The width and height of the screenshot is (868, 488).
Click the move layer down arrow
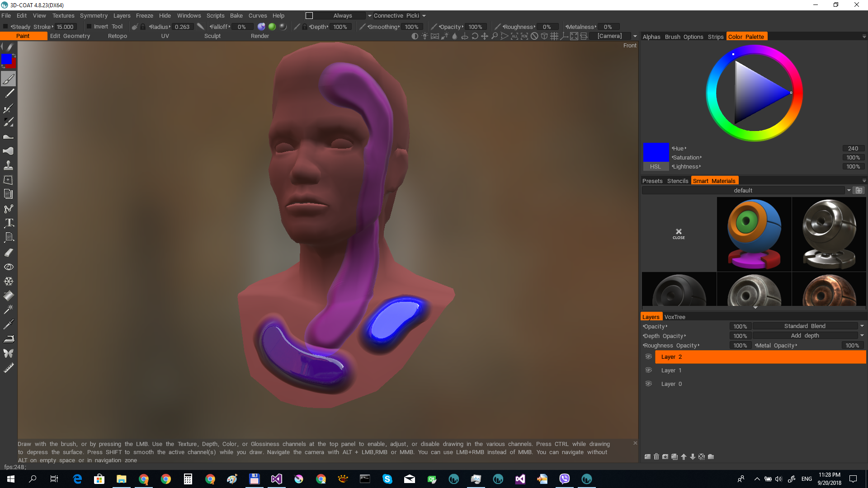pos(693,457)
